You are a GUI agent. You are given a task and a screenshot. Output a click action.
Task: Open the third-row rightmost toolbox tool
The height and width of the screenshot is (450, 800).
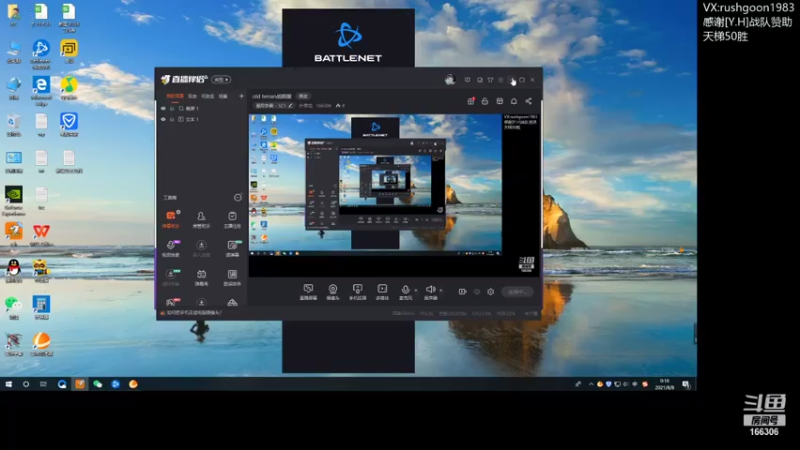point(232,278)
